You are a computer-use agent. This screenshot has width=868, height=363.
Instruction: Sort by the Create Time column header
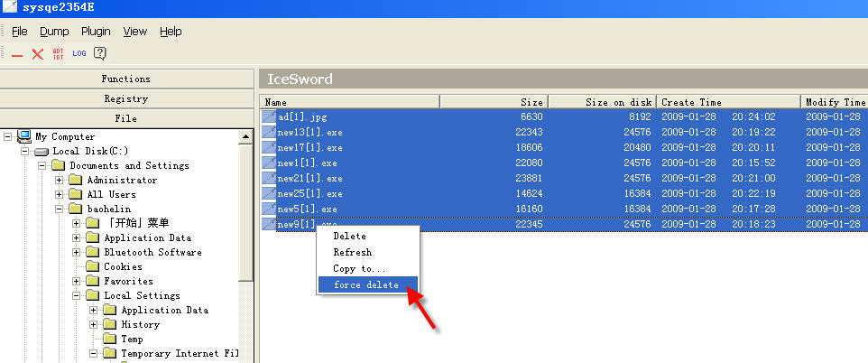(x=728, y=102)
